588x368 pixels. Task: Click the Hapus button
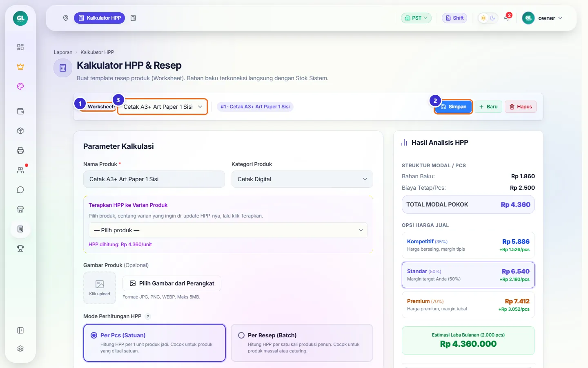click(x=521, y=107)
